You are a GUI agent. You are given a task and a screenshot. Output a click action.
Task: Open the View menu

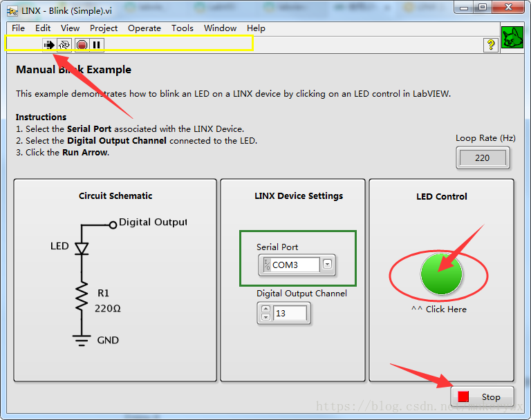pos(70,28)
